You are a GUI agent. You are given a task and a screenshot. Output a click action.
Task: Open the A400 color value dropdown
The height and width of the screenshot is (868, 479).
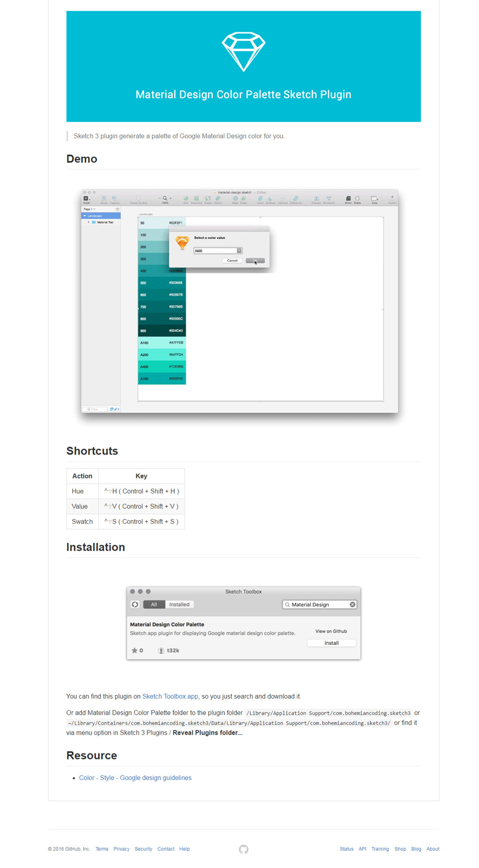click(239, 251)
